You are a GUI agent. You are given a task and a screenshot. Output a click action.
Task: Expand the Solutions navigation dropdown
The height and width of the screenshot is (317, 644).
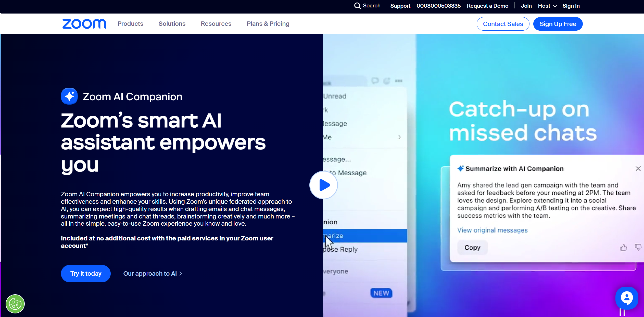(172, 23)
